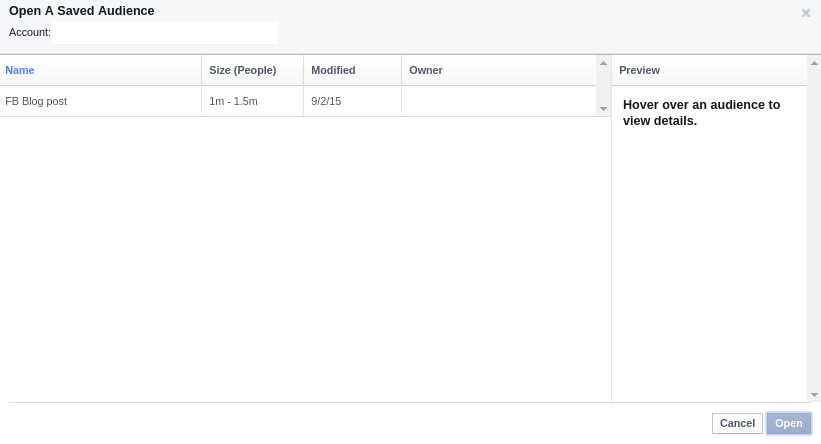The image size is (821, 444).
Task: Click the 9/2/15 modified date cell
Action: point(326,101)
